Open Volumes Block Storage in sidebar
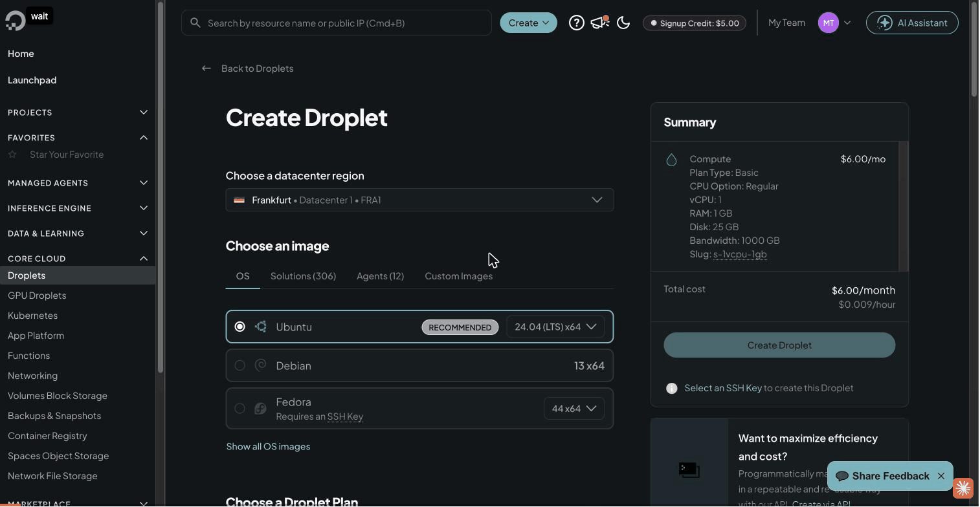This screenshot has width=980, height=507. [58, 396]
